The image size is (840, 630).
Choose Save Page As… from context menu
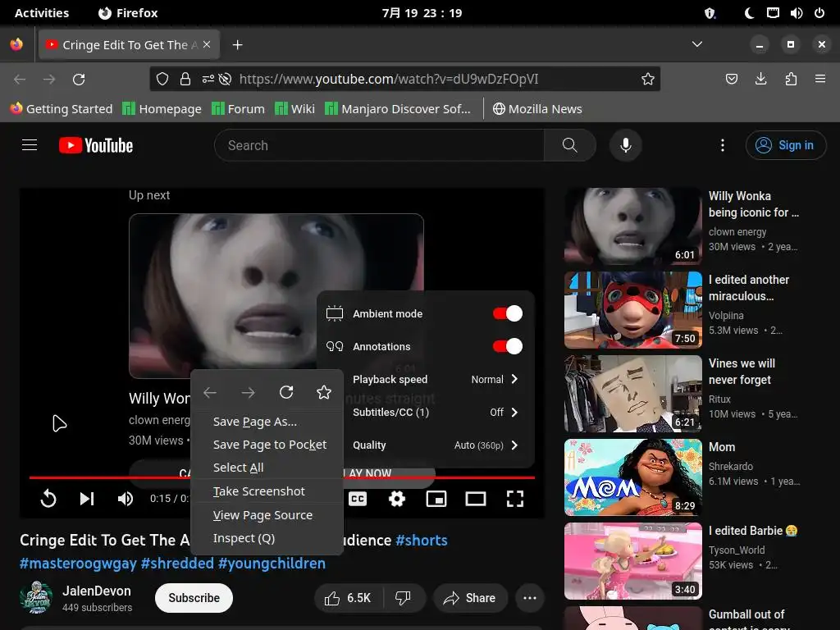coord(267,422)
